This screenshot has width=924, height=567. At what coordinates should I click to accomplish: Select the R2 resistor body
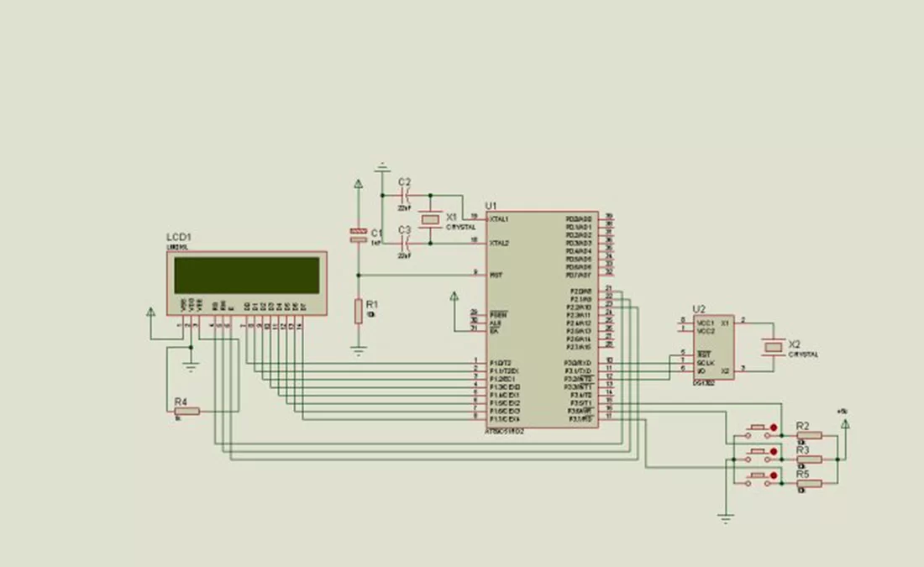(809, 436)
